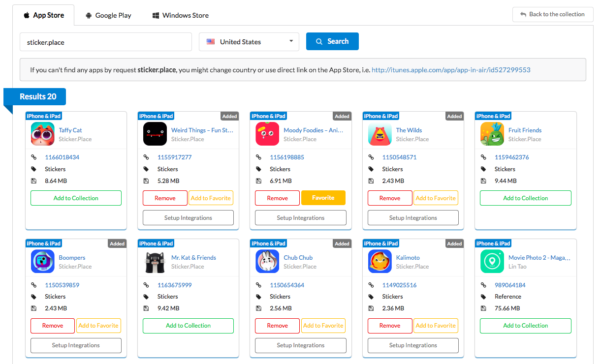This screenshot has width=601, height=364.
Task: Switch to the Windows Store tab
Action: (180, 15)
